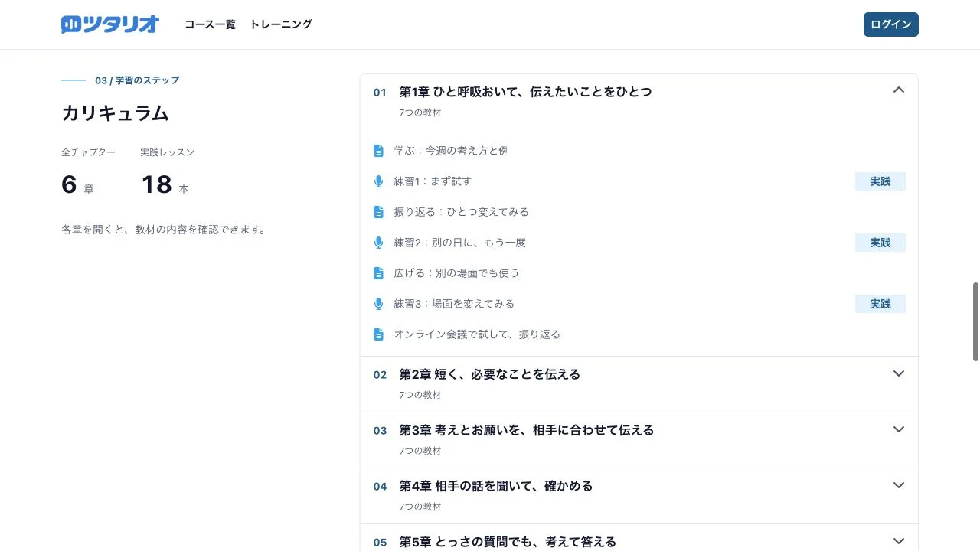This screenshot has height=551, width=980.
Task: Open トレーニング in the navigation
Action: point(281,24)
